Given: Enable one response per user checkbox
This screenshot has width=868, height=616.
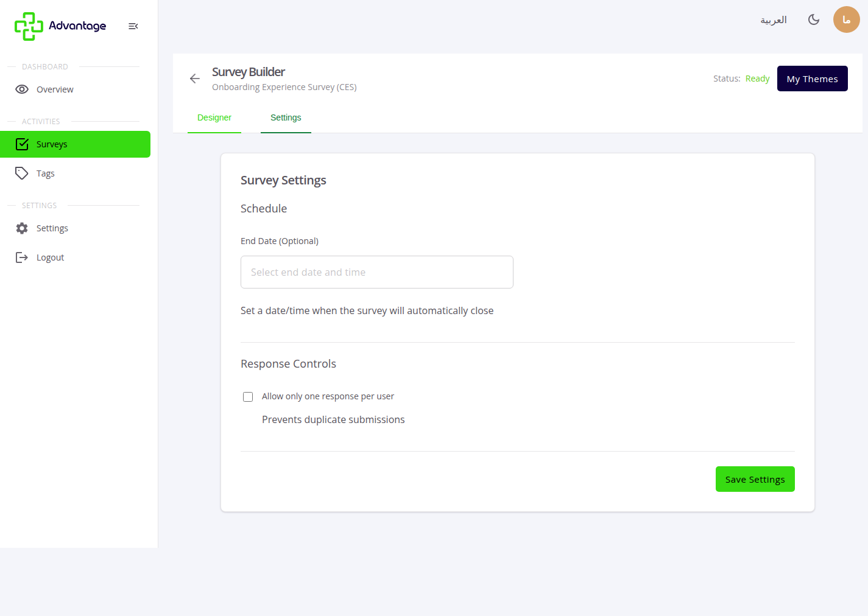Looking at the screenshot, I should (248, 397).
